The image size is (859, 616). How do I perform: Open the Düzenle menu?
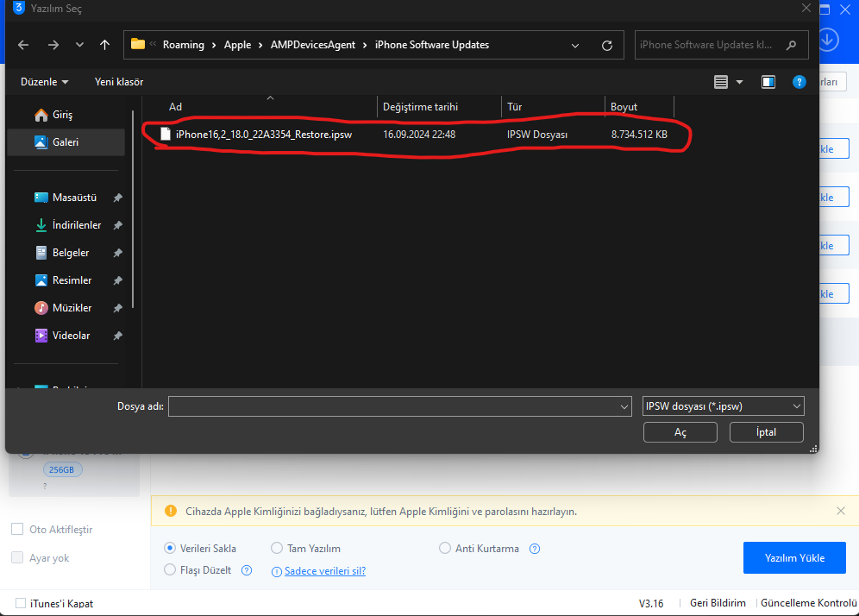[x=44, y=82]
